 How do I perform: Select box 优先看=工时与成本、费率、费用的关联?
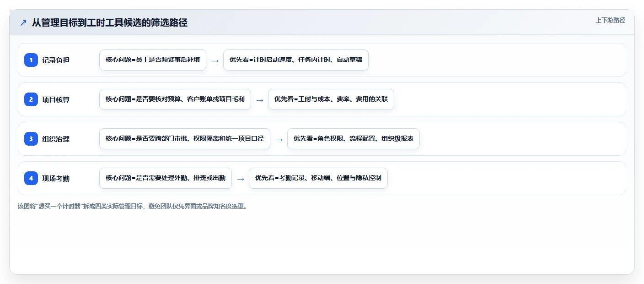pyautogui.click(x=331, y=99)
